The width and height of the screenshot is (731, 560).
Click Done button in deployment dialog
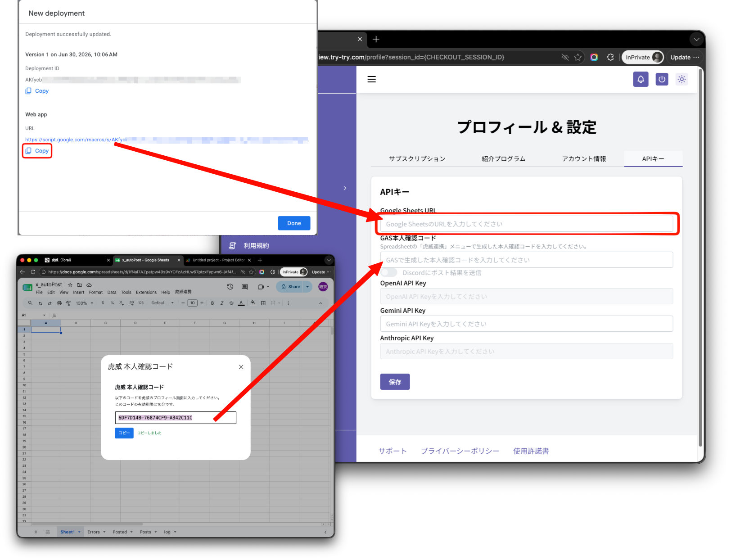(x=294, y=223)
